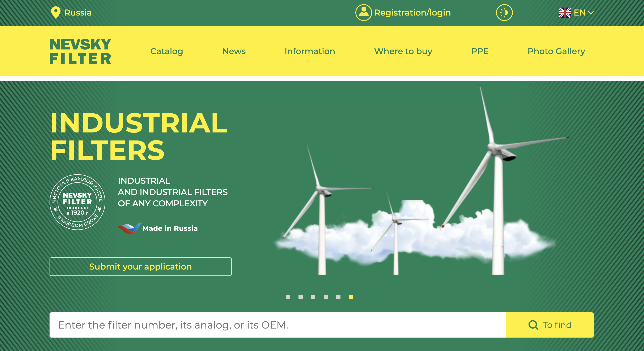Click the UK flag icon
Viewport: 644px width, 351px height.
point(565,13)
